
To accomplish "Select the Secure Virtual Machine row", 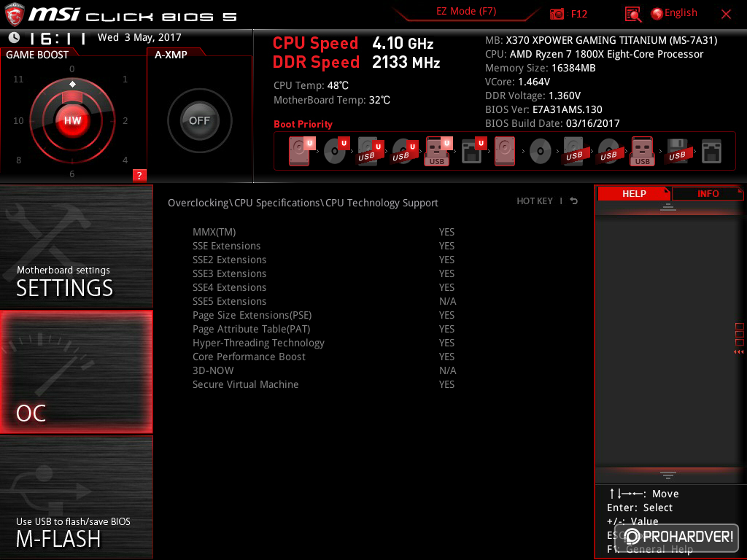I will pyautogui.click(x=324, y=384).
